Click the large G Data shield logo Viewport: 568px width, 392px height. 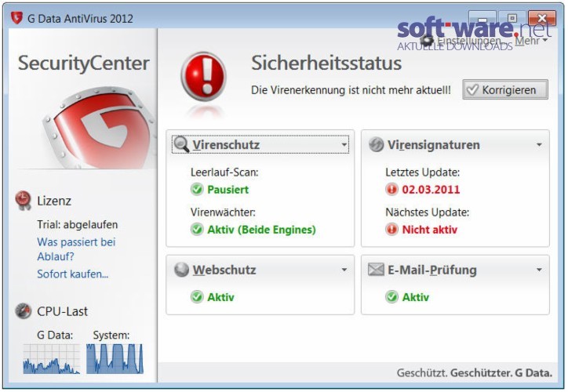coord(100,127)
